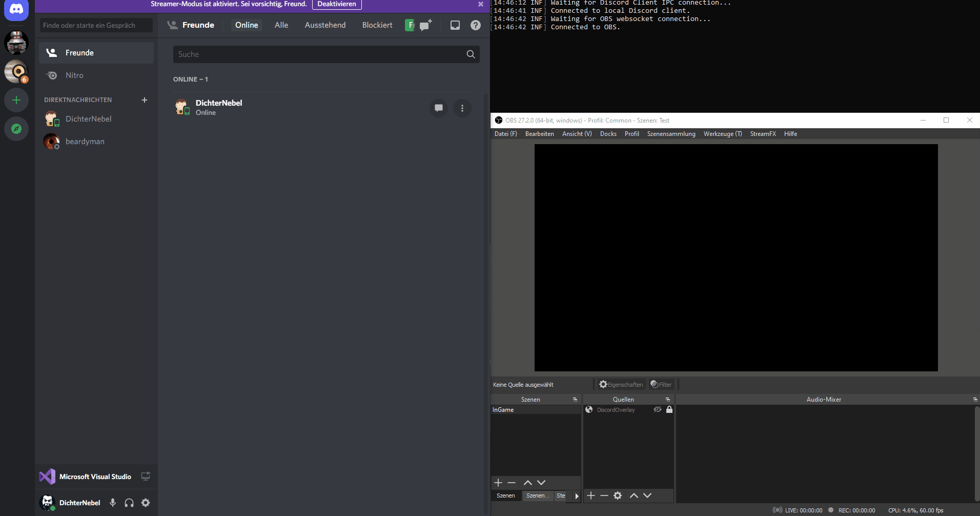Select the InGame scene in OBS
The height and width of the screenshot is (516, 980).
(x=536, y=410)
